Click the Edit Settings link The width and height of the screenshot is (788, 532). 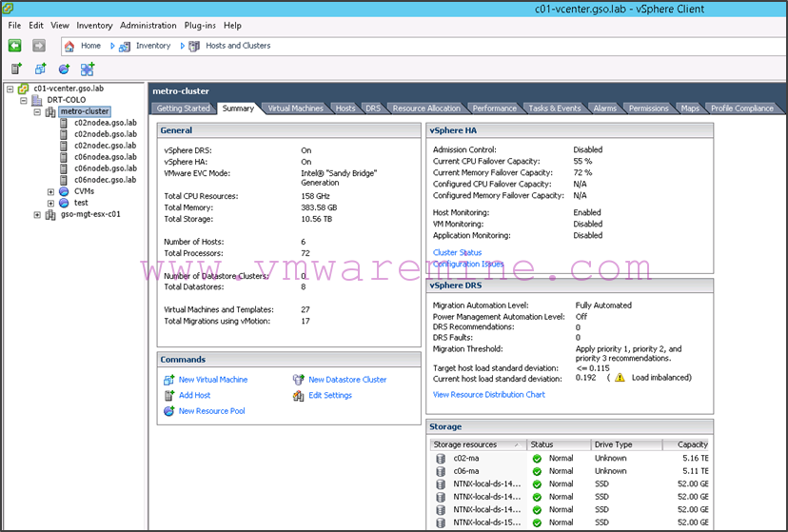(x=330, y=395)
